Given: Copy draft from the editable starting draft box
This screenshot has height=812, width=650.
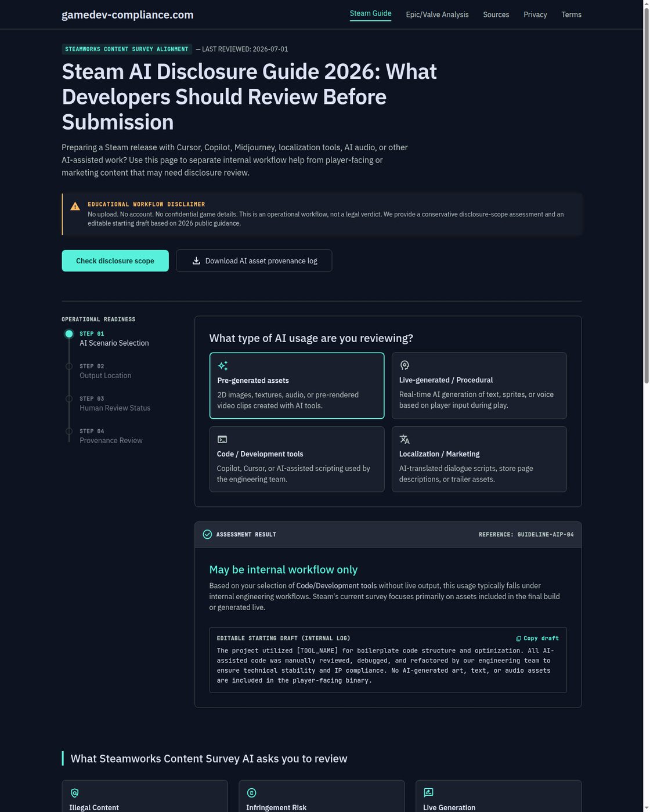Looking at the screenshot, I should coord(537,639).
